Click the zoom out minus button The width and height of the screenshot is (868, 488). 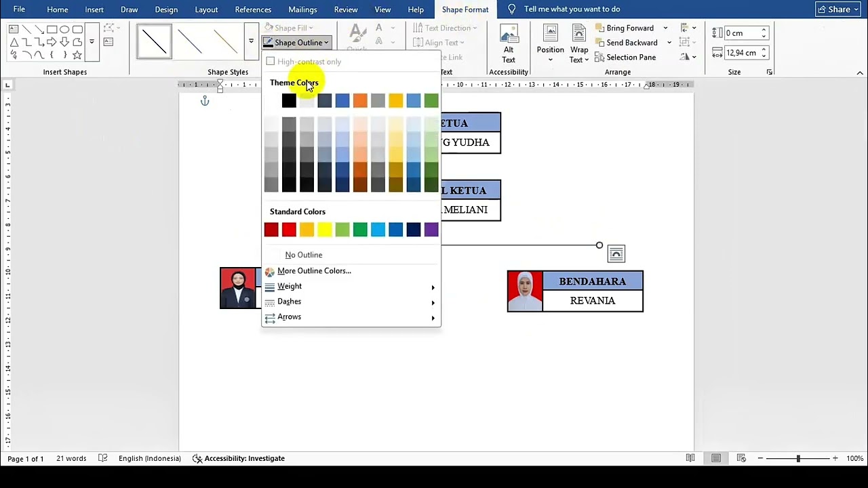click(760, 459)
